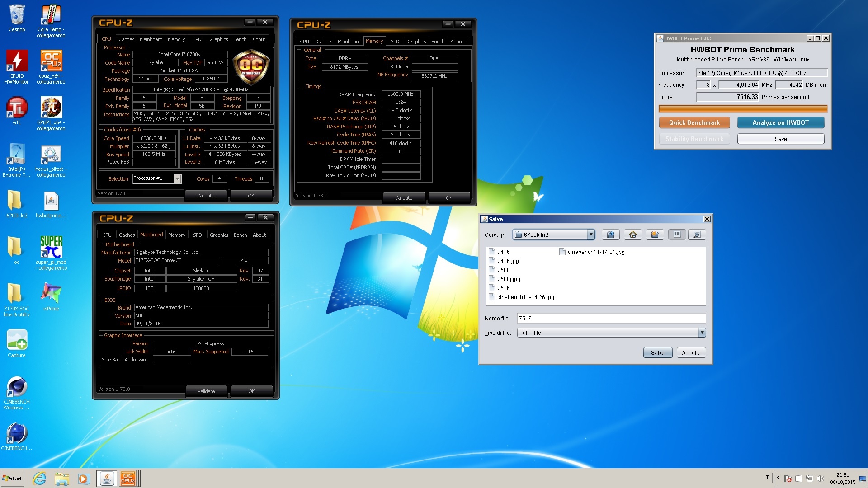868x488 pixels.
Task: Open the Cestino recycle bin icon
Action: (x=17, y=19)
